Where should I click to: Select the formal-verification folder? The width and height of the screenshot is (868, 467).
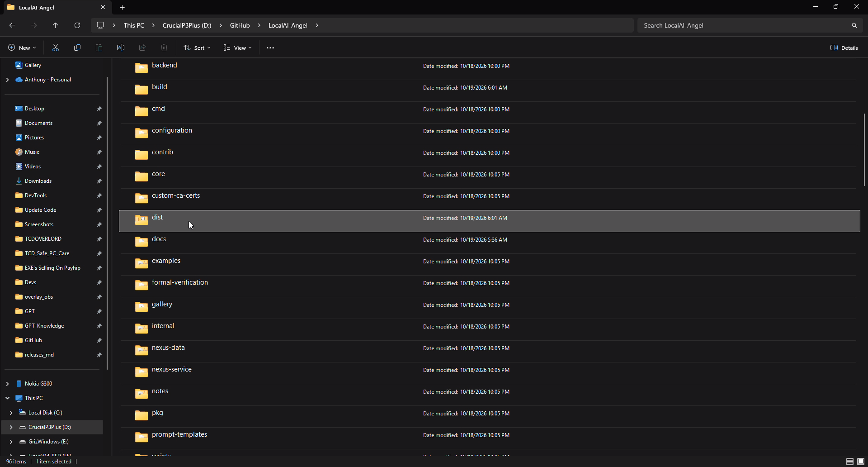[489, 286]
